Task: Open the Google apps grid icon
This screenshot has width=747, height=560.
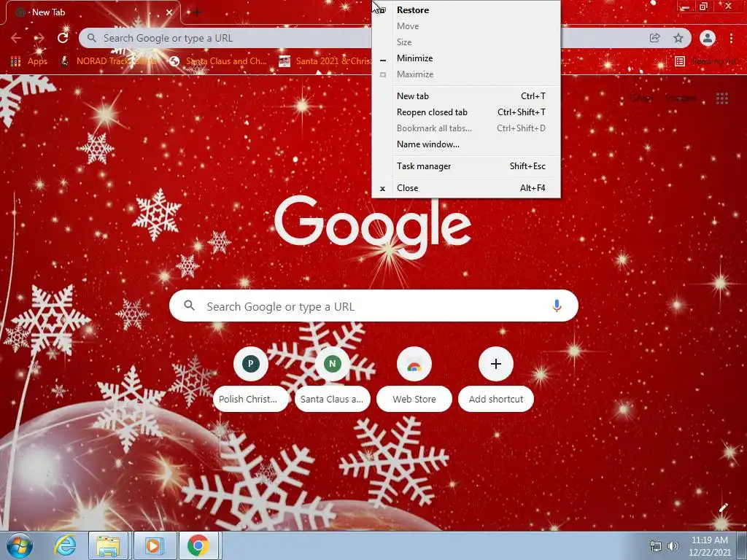Action: pos(722,98)
